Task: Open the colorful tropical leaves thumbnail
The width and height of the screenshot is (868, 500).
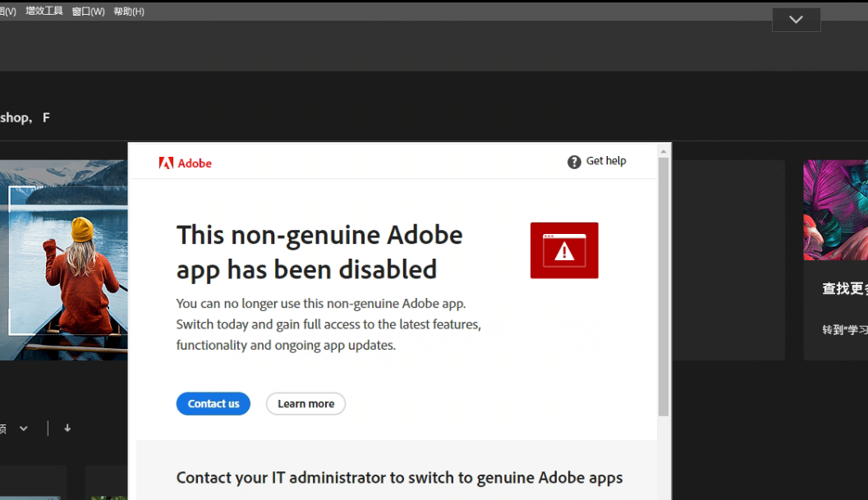Action: pos(835,210)
